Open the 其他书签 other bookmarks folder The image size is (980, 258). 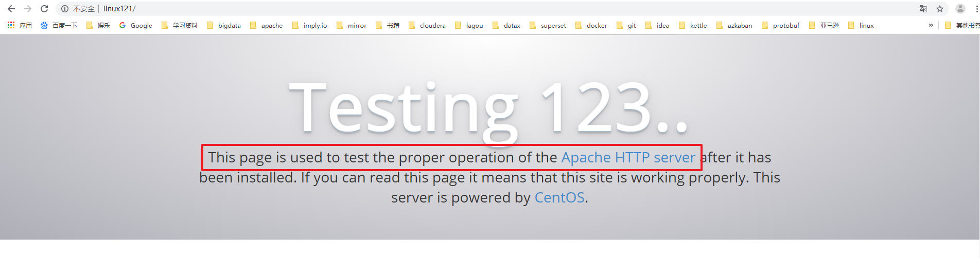point(962,25)
